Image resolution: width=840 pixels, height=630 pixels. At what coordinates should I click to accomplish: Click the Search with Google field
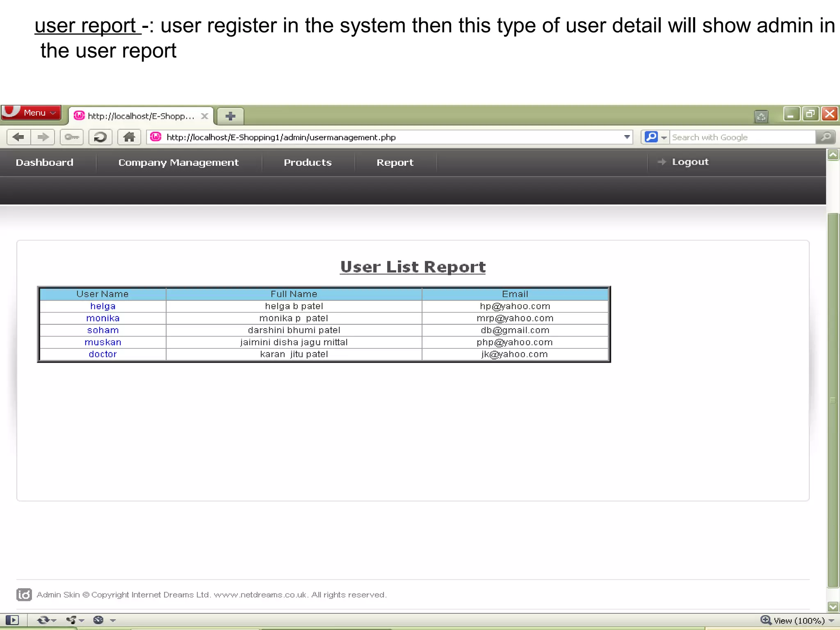click(742, 137)
